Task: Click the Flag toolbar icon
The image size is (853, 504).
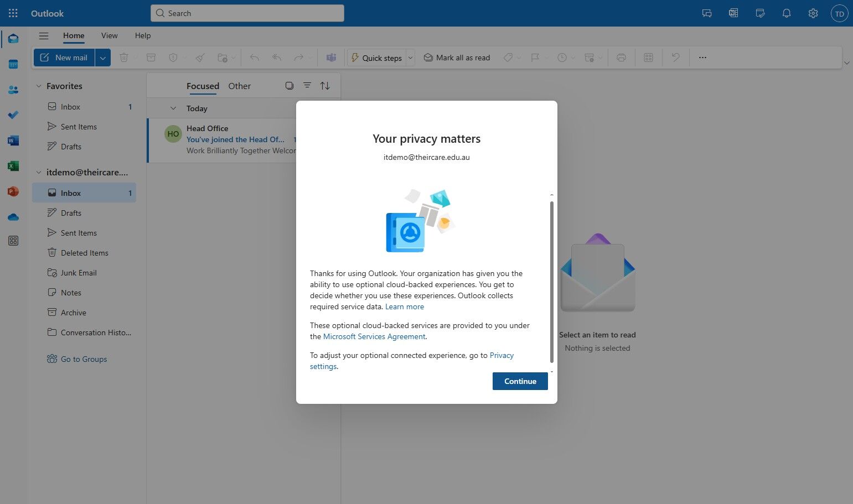Action: (x=535, y=58)
